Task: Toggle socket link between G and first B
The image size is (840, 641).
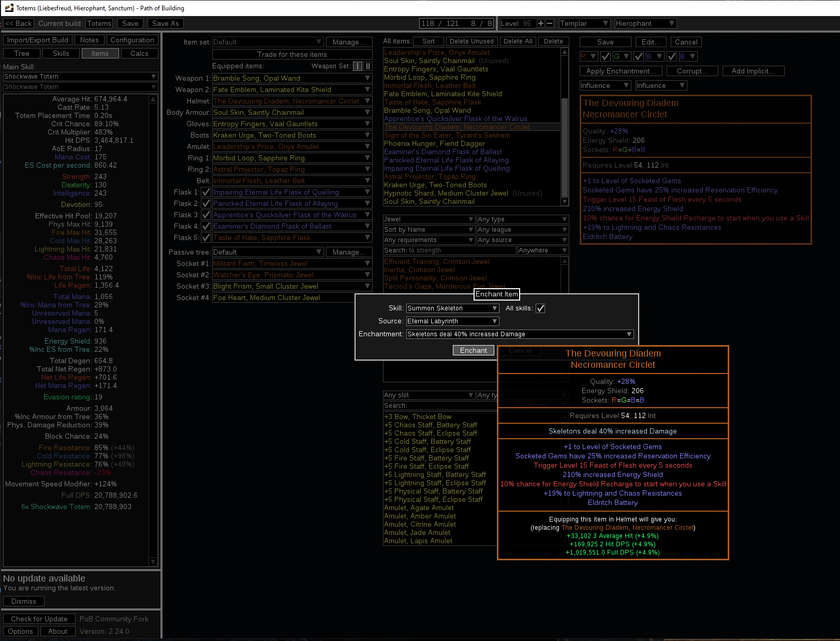Action: [x=639, y=56]
